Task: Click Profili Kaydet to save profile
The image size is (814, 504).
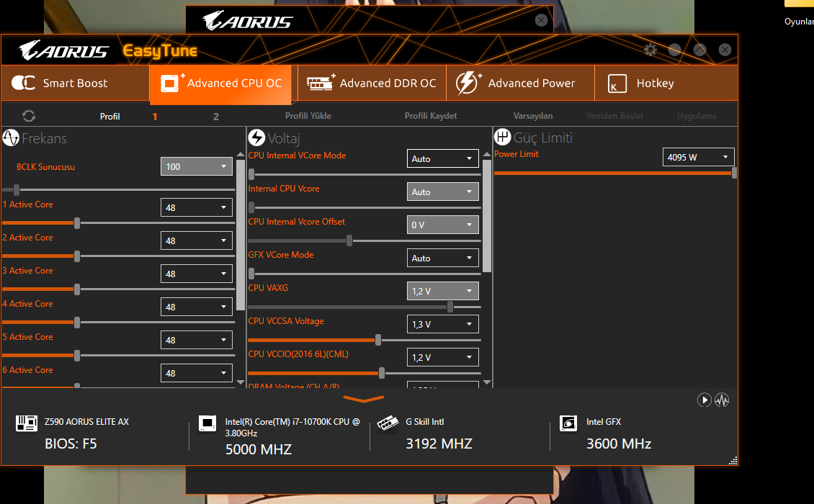Action: pyautogui.click(x=431, y=116)
